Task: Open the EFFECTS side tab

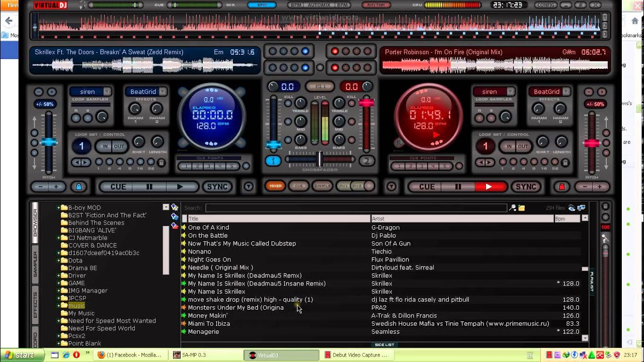Action: tap(35, 305)
